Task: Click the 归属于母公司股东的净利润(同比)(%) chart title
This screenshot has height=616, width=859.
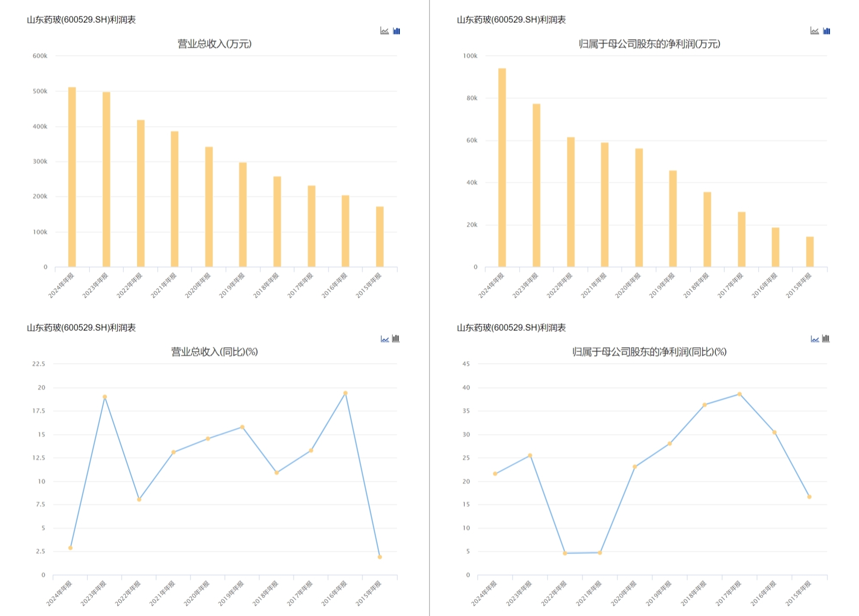Action: pos(649,352)
